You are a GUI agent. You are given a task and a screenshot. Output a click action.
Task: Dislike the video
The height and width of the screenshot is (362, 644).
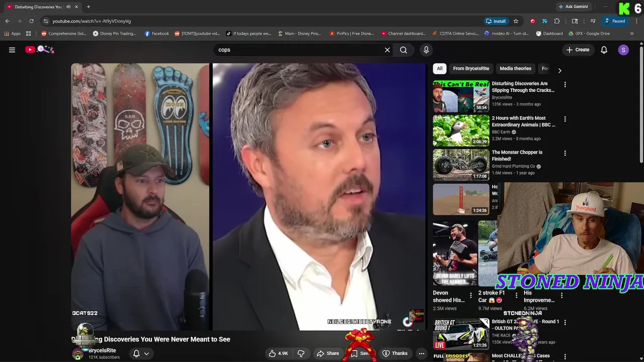pyautogui.click(x=301, y=353)
